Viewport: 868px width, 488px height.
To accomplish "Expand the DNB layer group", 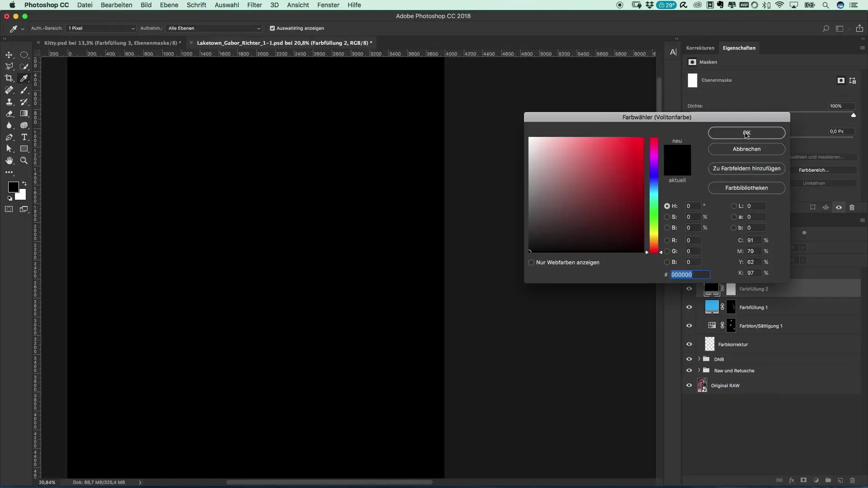I will point(699,359).
